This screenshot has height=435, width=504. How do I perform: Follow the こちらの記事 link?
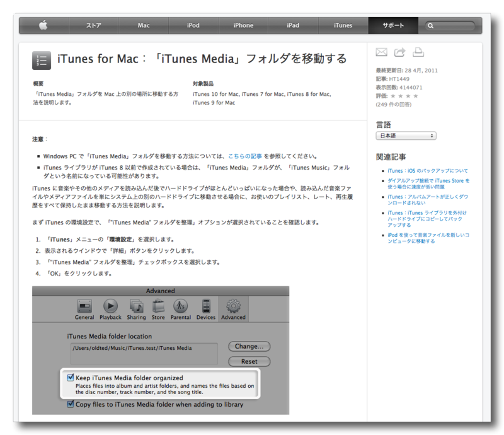[x=245, y=156]
